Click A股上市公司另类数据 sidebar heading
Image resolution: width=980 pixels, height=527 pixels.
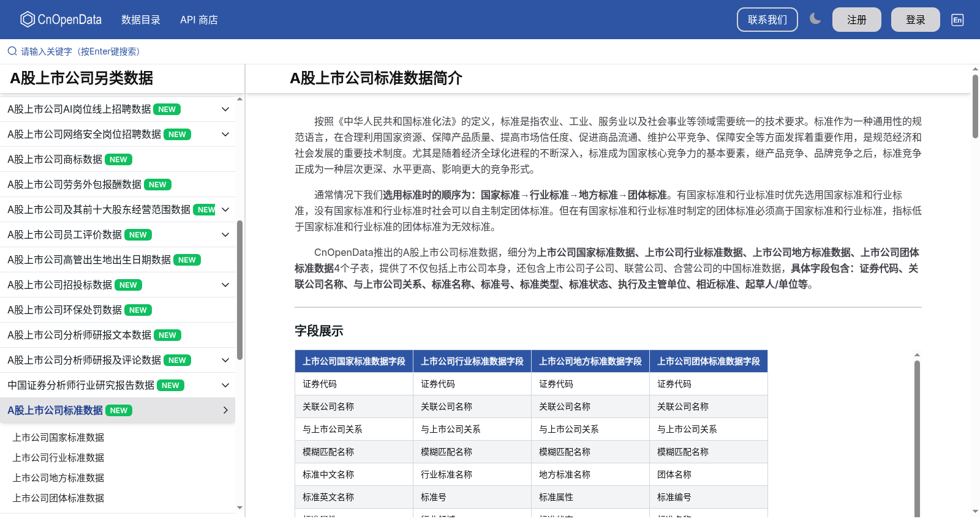[81, 78]
